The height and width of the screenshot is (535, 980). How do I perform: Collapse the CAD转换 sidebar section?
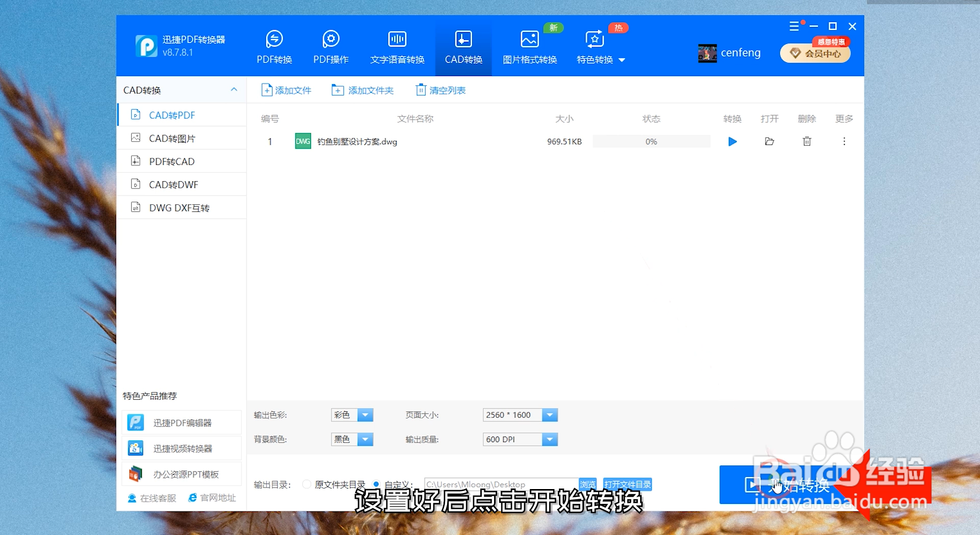(x=234, y=90)
